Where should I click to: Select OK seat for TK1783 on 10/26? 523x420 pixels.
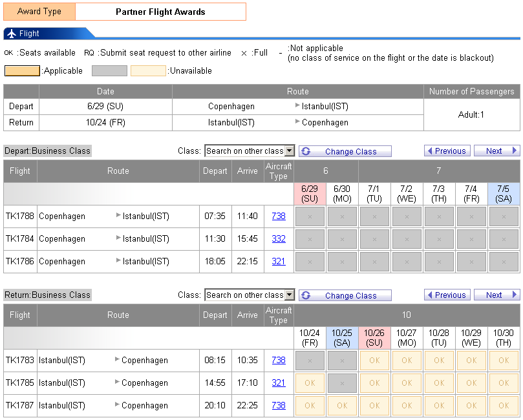(374, 361)
